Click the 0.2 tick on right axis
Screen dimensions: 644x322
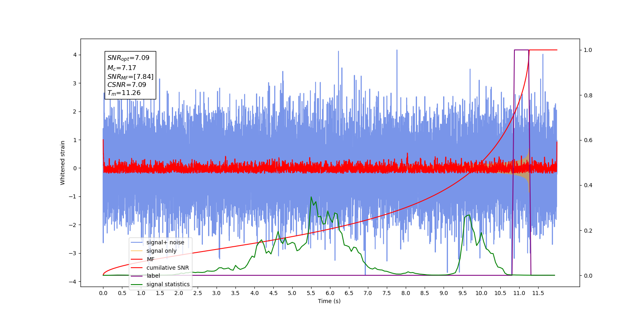[588, 231]
